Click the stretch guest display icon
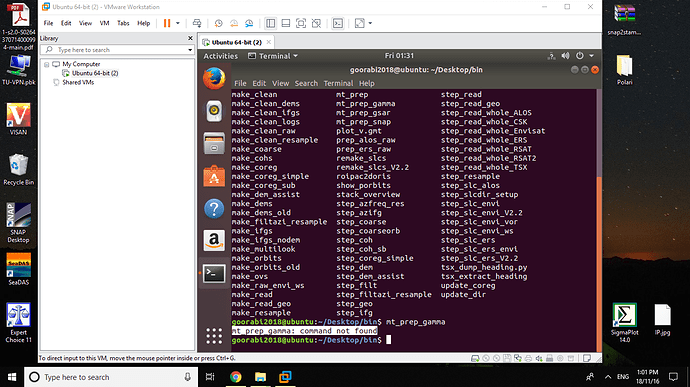Screen dimensions: 690x387 (x=360, y=23)
